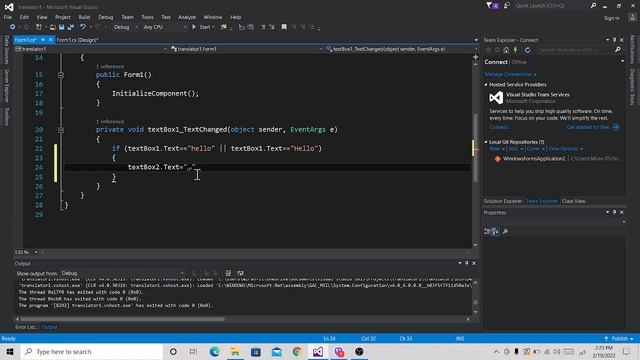The width and height of the screenshot is (640, 360).
Task: Refresh Team Explorer with the refresh icon
Action: click(527, 50)
